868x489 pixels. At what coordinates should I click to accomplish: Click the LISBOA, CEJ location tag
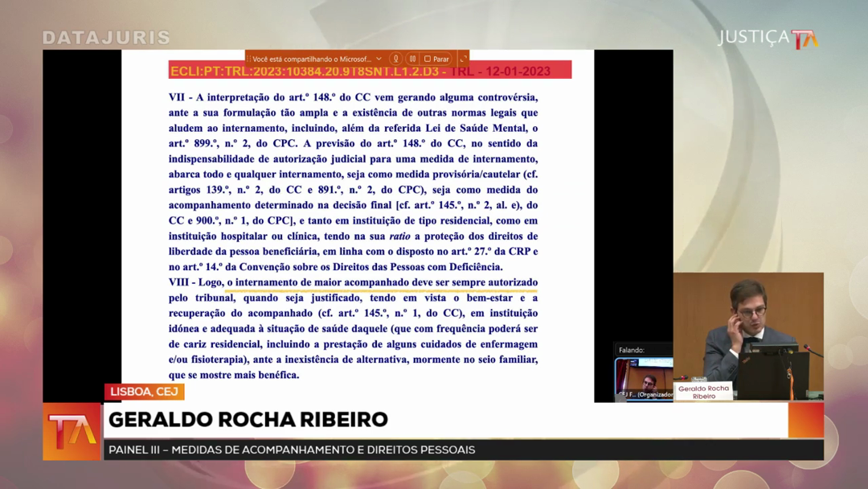point(144,392)
